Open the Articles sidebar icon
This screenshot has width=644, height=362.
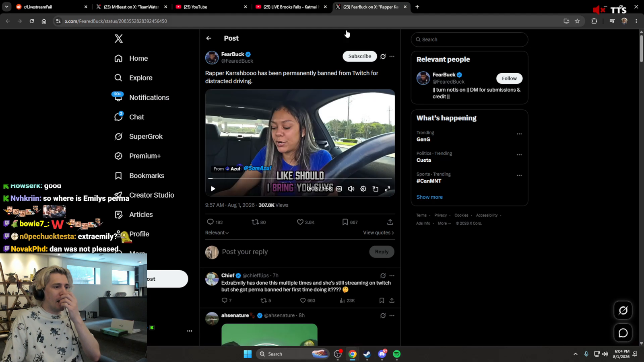point(118,215)
